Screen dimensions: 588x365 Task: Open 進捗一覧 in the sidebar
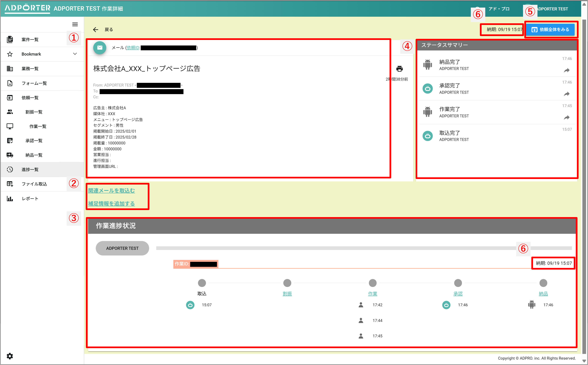coord(30,169)
